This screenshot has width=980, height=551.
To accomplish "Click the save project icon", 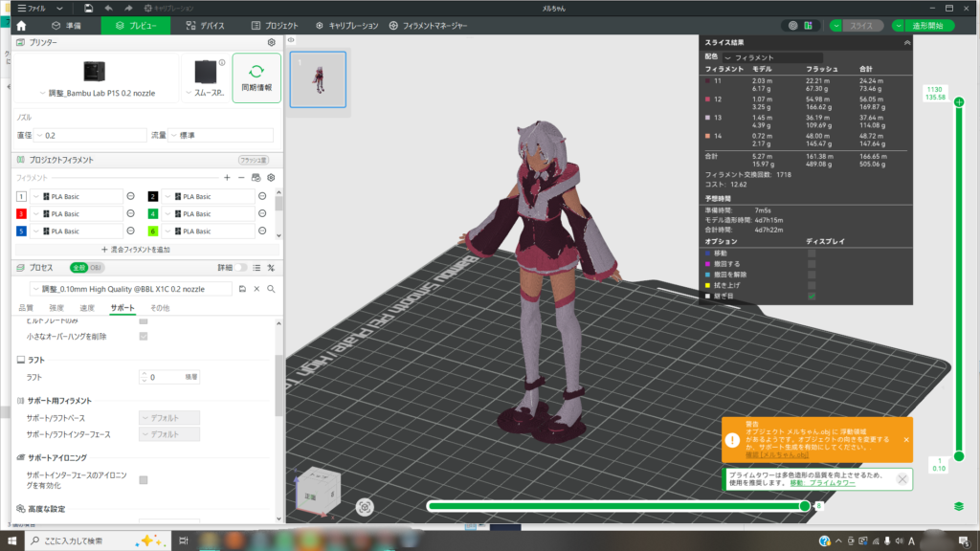I will pos(88,8).
